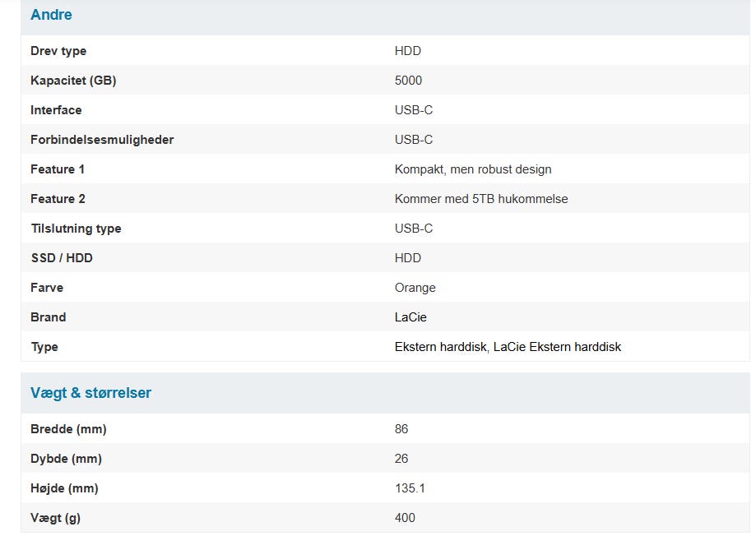This screenshot has width=756, height=536.
Task: Click the Kapacitet value 5000
Action: (408, 81)
